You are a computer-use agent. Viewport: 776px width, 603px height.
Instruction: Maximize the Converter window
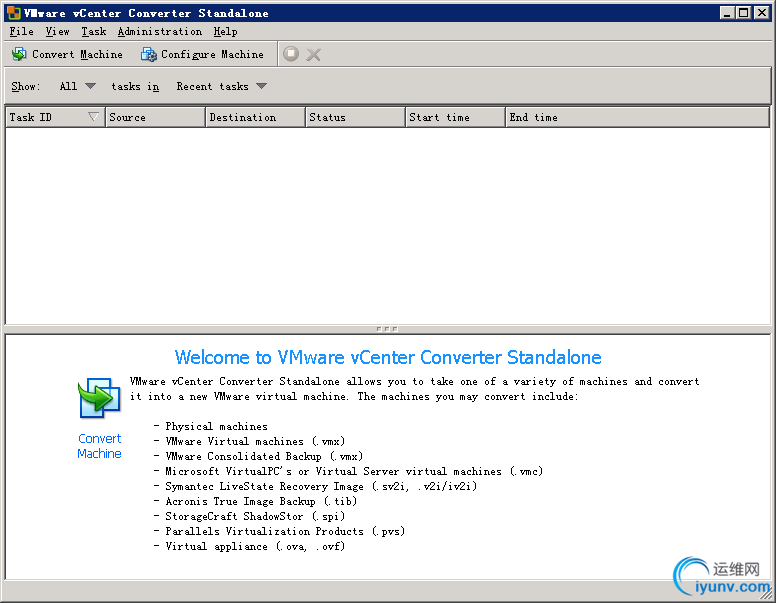pyautogui.click(x=743, y=13)
